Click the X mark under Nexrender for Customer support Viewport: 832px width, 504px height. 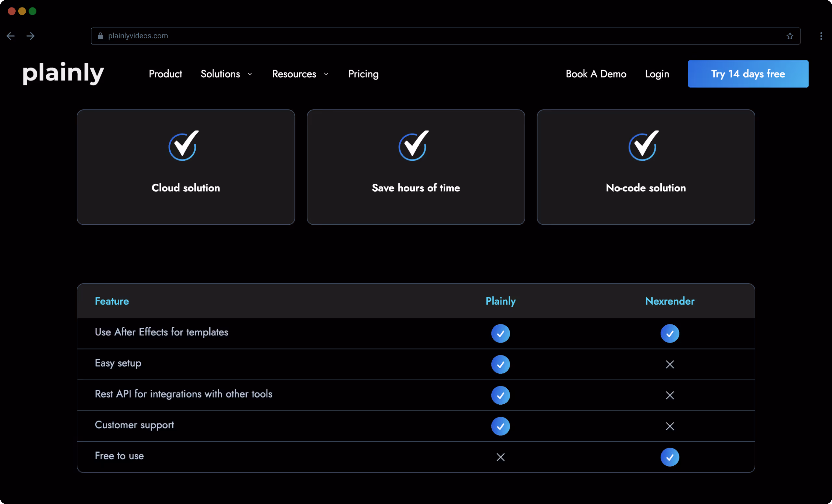670,426
